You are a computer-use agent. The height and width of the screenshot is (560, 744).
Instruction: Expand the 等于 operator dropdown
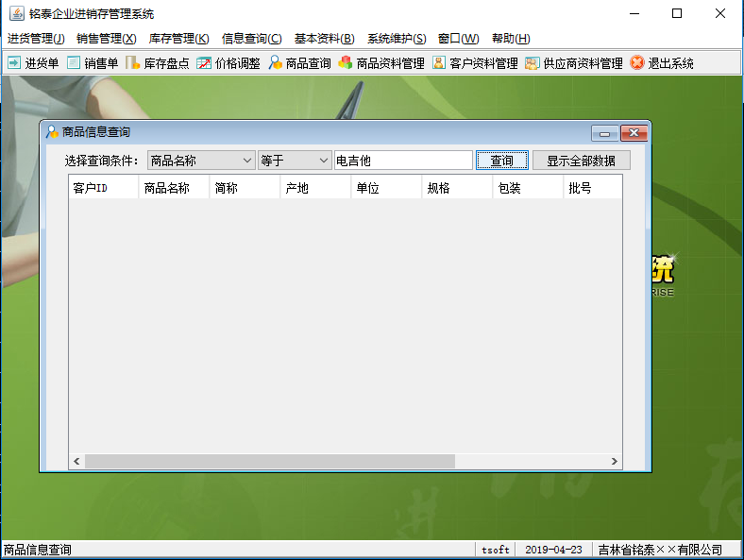pos(323,161)
